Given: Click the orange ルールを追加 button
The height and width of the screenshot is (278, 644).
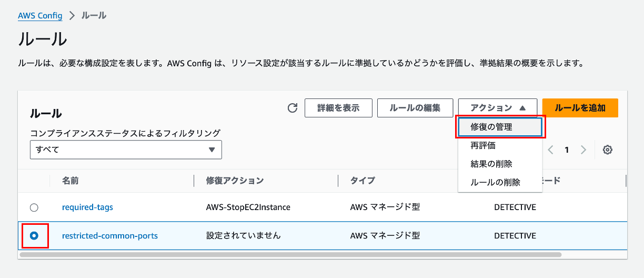Looking at the screenshot, I should 580,108.
